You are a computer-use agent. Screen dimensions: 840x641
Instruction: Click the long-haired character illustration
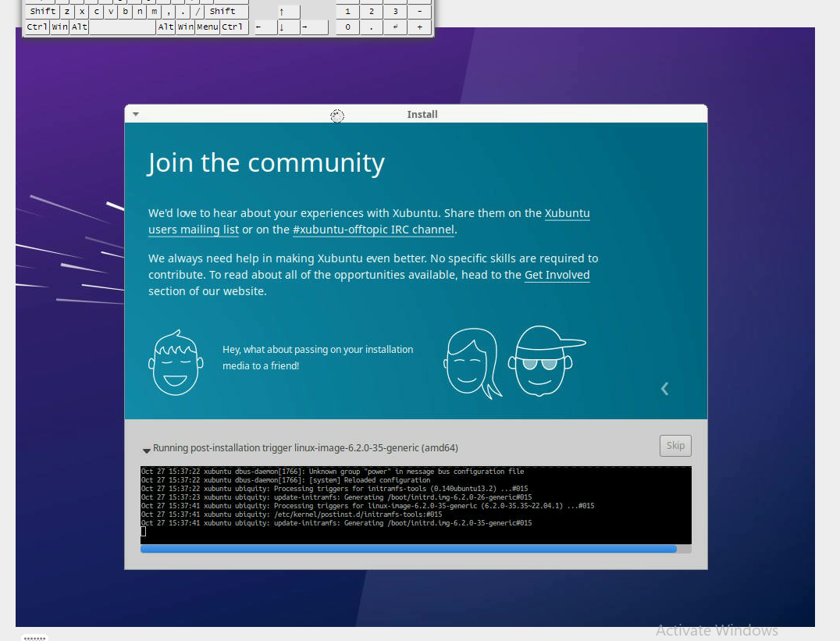coord(472,363)
